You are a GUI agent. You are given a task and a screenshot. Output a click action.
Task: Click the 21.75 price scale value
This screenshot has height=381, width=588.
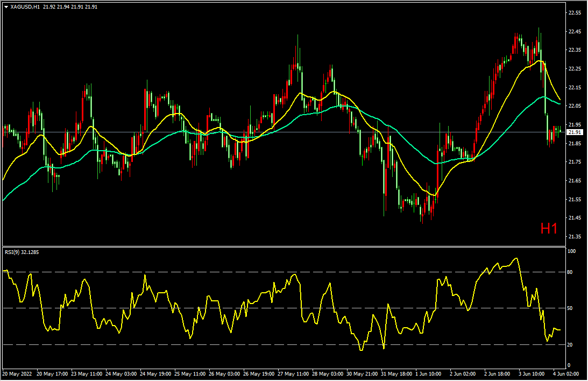tap(575, 161)
